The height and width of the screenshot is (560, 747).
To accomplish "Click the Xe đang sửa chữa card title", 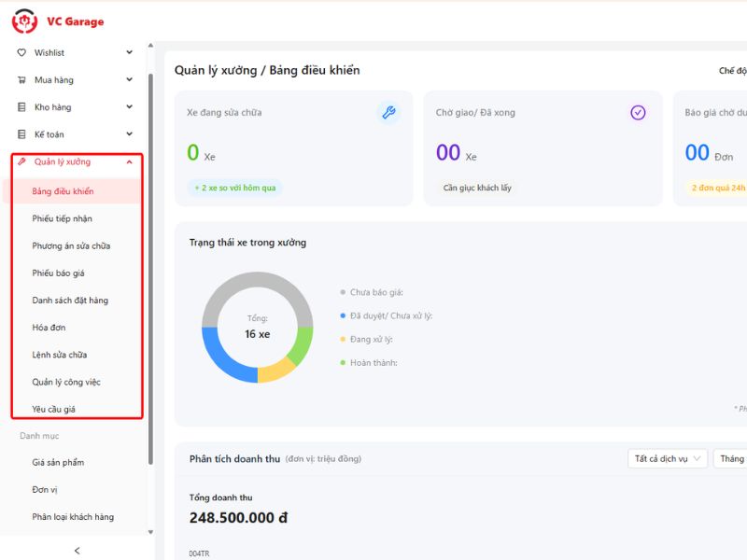I will (224, 112).
